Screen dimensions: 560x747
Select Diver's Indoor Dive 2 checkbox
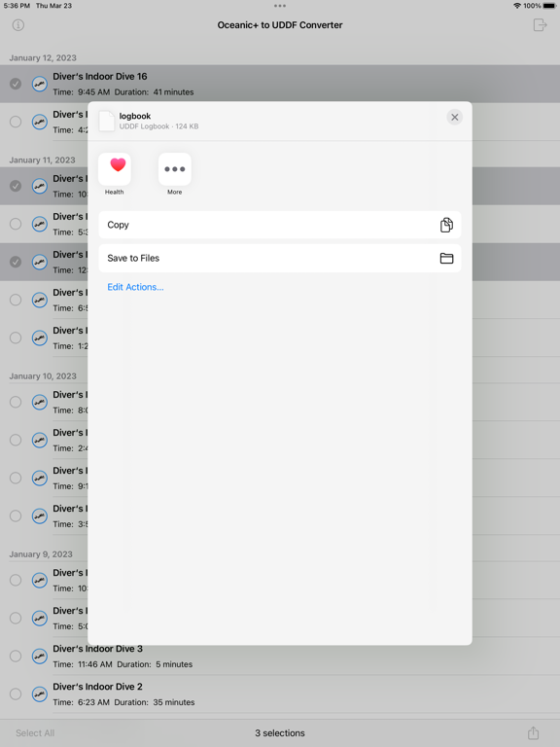[x=16, y=694]
